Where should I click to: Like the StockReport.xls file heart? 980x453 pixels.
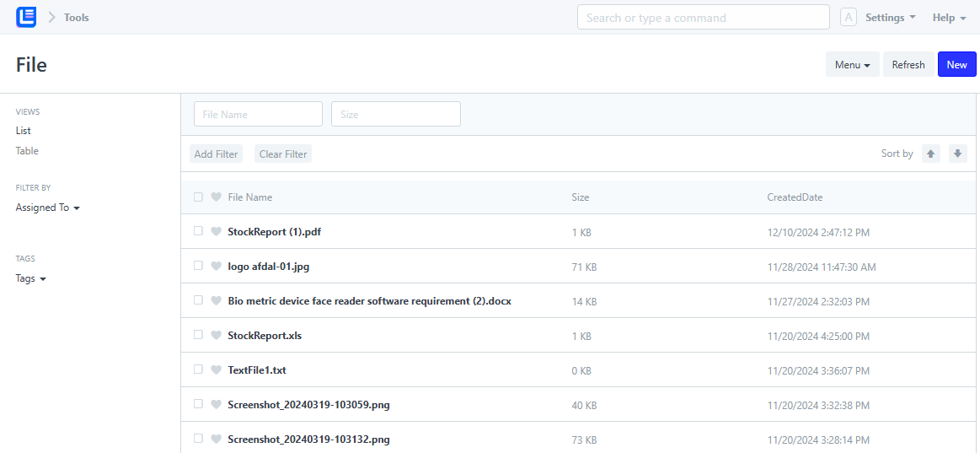tap(217, 336)
